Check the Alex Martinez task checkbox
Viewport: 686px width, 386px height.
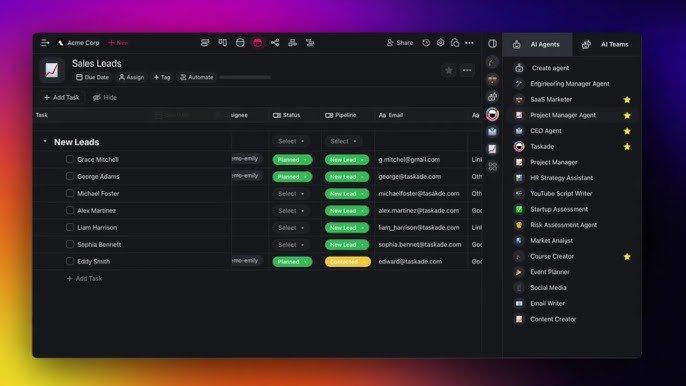tap(70, 211)
